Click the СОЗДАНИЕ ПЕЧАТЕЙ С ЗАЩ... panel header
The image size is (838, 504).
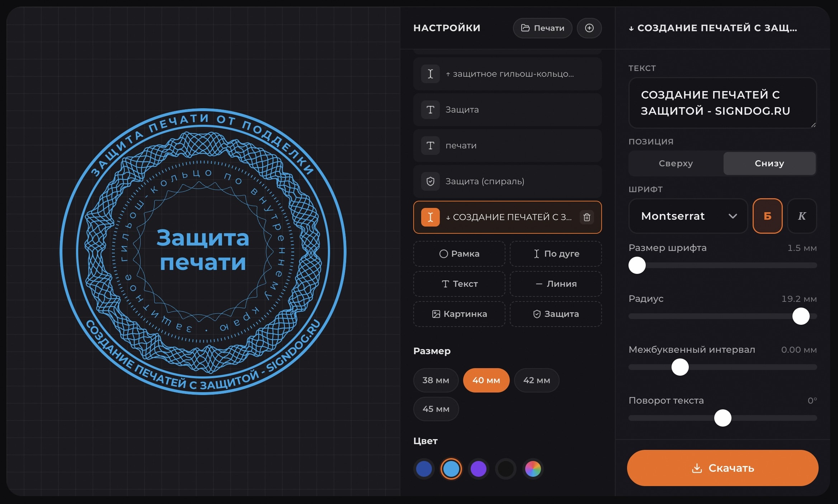(x=713, y=28)
